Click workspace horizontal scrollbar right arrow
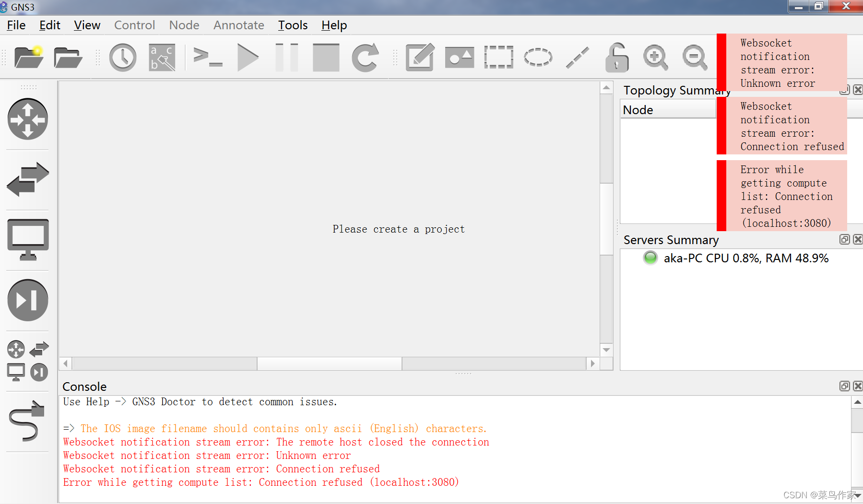Screen dimensions: 863x504 (593, 363)
